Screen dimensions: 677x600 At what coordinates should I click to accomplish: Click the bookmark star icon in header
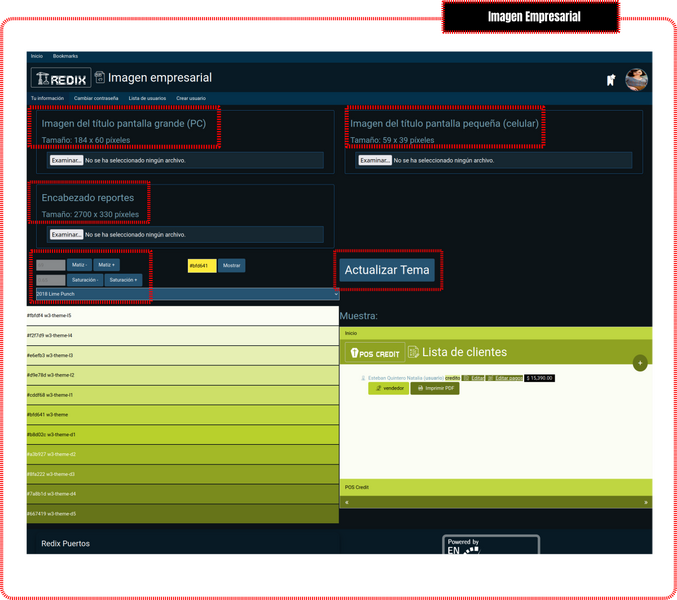611,80
